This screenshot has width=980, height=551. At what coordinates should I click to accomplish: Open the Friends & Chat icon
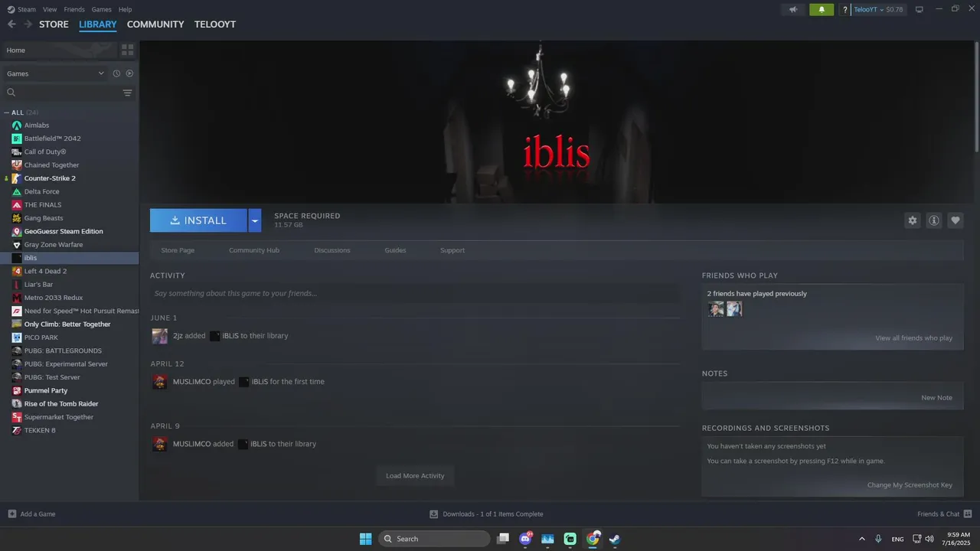[x=968, y=514]
